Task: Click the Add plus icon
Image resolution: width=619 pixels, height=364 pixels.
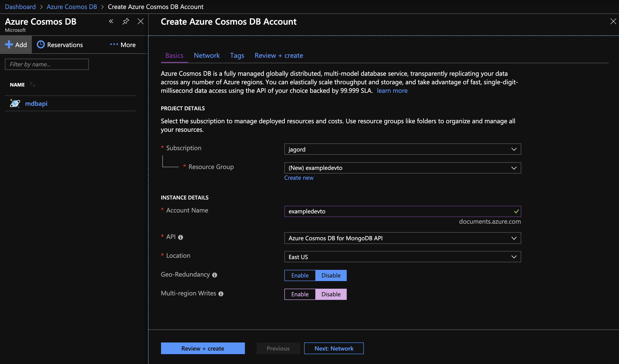Action: click(x=9, y=44)
